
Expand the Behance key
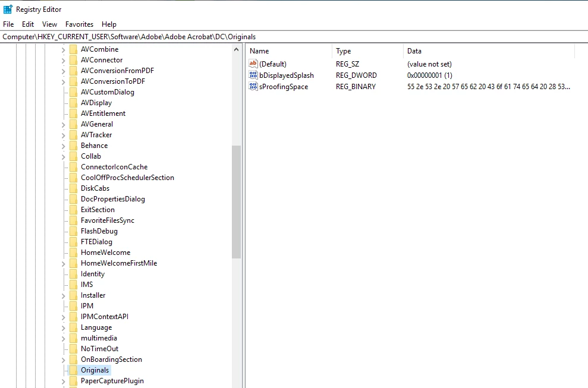tap(63, 146)
